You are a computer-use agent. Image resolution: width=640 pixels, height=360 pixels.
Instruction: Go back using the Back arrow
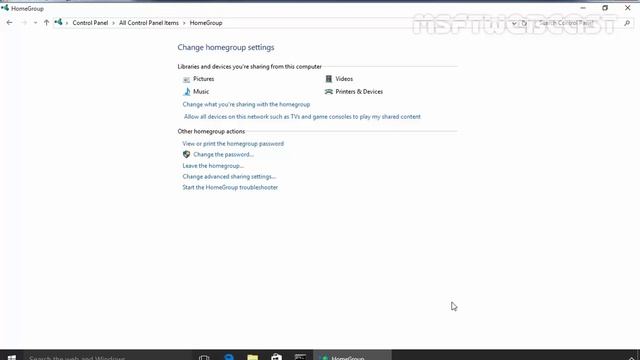click(x=9, y=23)
